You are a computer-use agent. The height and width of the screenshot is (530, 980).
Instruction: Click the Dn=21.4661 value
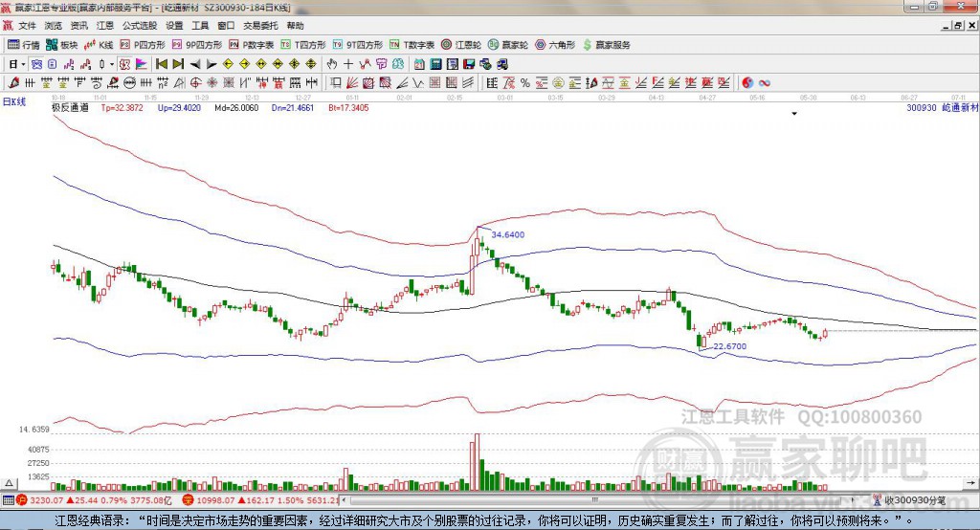(x=293, y=107)
